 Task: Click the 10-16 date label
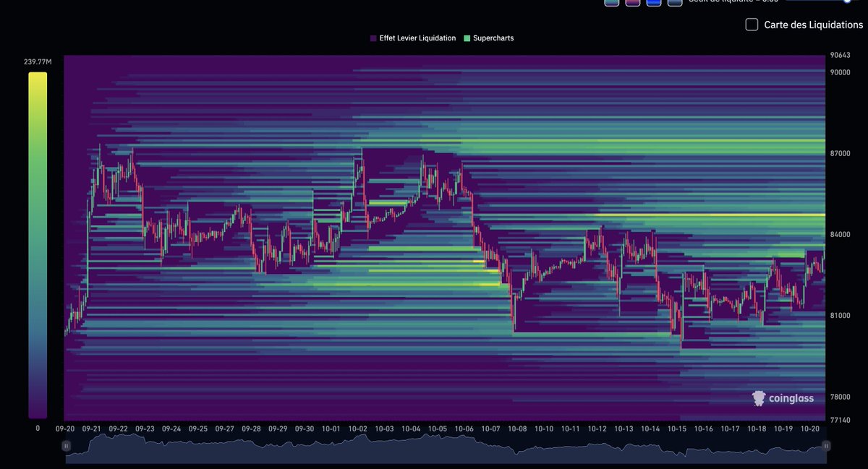coord(704,429)
